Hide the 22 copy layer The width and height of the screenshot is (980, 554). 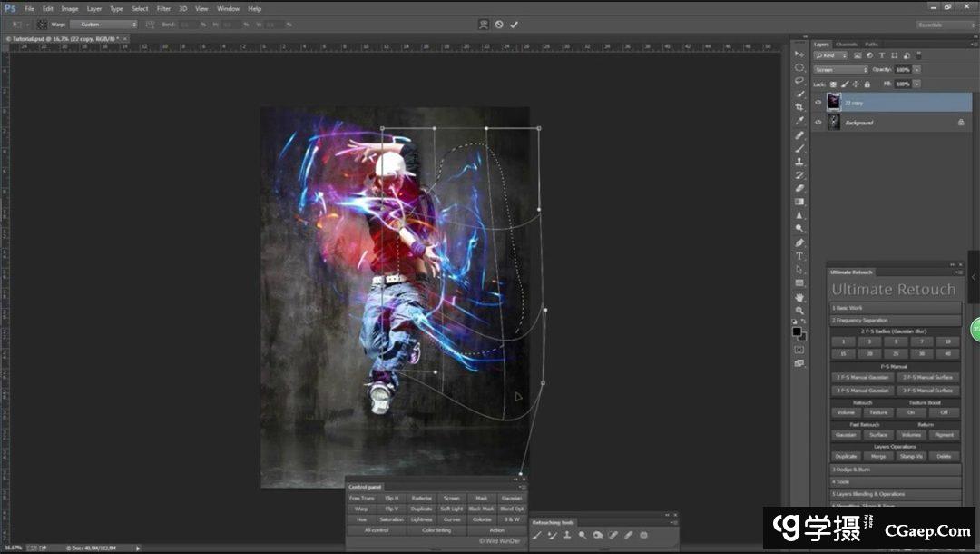click(818, 103)
